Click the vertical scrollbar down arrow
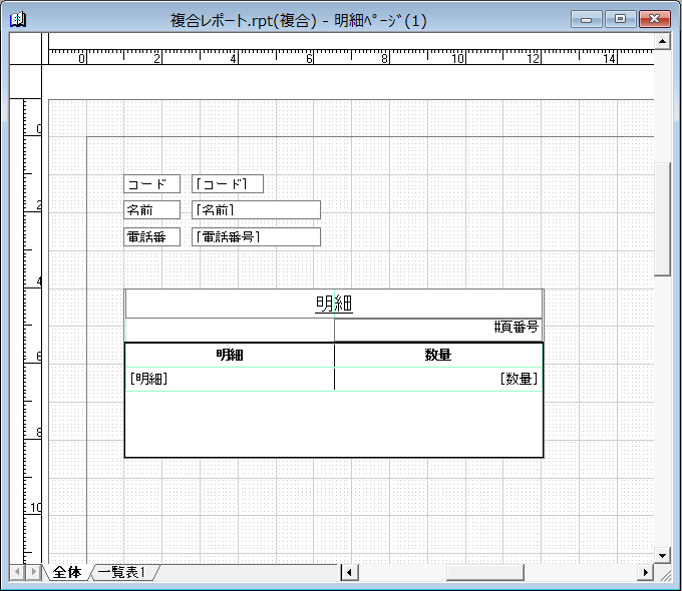The image size is (682, 591). tap(663, 554)
